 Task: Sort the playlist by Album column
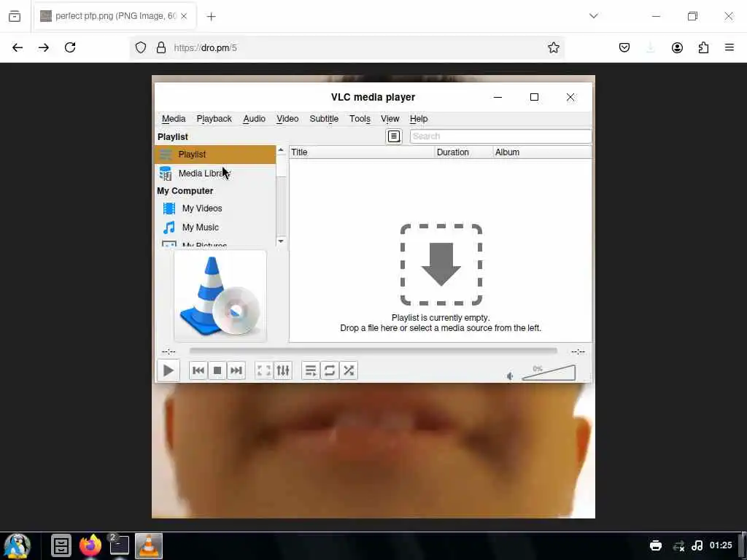pos(542,152)
